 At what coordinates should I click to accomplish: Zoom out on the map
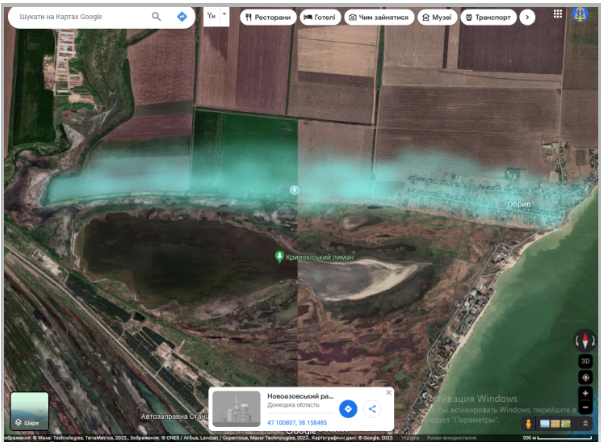point(586,408)
